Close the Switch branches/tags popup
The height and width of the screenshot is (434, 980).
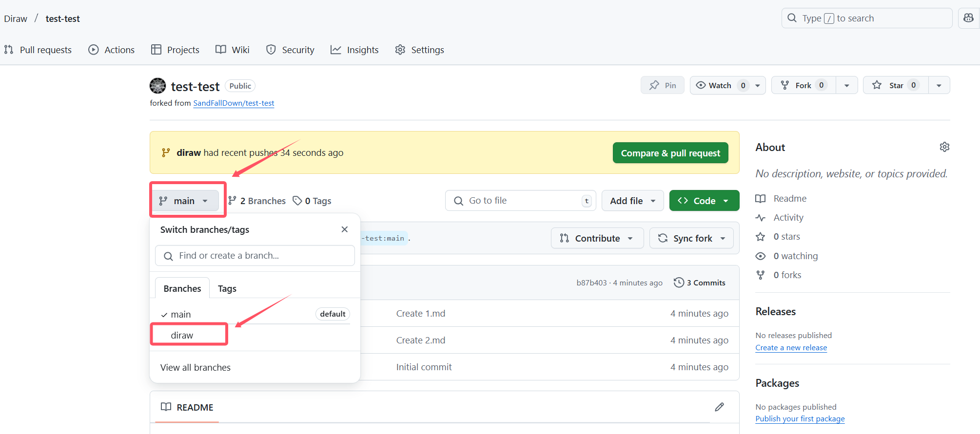[345, 229]
